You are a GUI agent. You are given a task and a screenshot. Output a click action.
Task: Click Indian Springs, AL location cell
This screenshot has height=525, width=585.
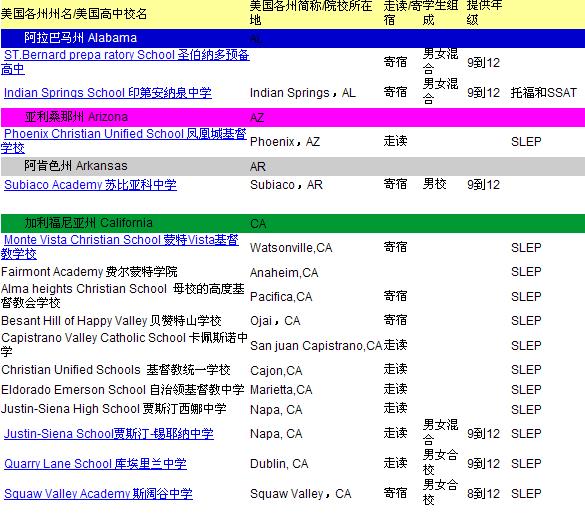[x=303, y=93]
